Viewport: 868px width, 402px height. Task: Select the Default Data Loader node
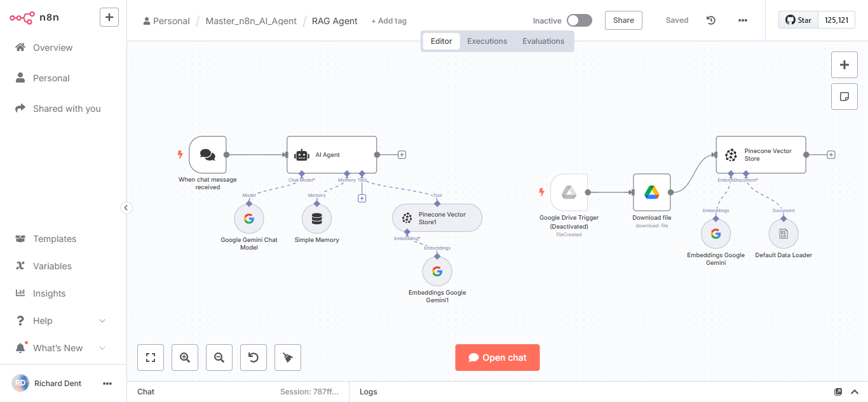[783, 234]
